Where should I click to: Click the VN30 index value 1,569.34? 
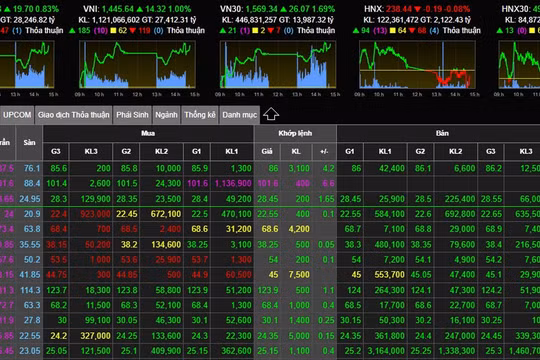pyautogui.click(x=261, y=9)
